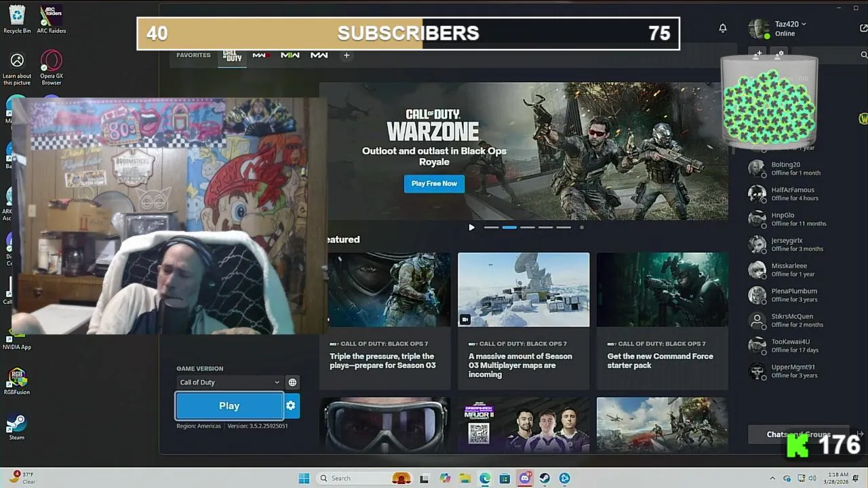This screenshot has width=868, height=488.
Task: Open Opera GX Browser desktop shortcut
Action: (x=52, y=67)
